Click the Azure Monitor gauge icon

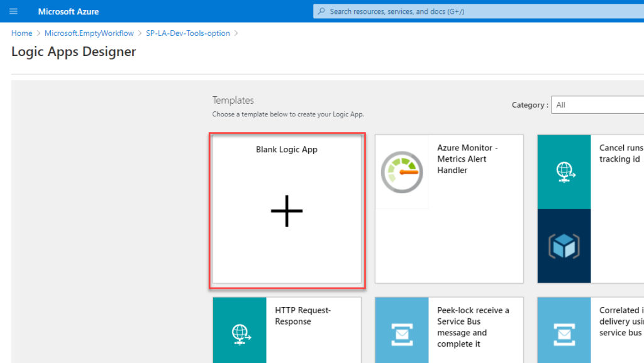pos(402,171)
